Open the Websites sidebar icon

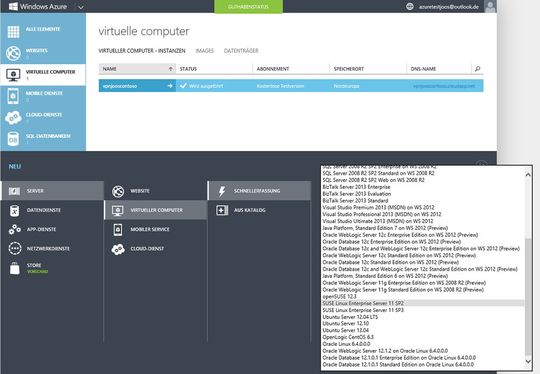pyautogui.click(x=13, y=53)
